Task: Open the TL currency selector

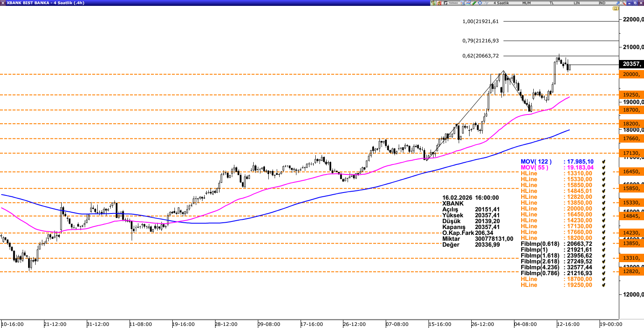Action: click(x=551, y=3)
